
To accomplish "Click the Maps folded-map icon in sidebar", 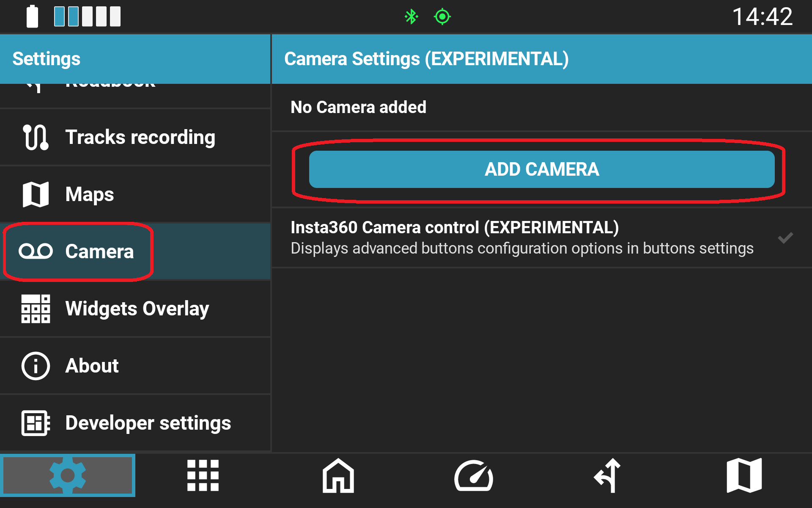I will pos(36,194).
